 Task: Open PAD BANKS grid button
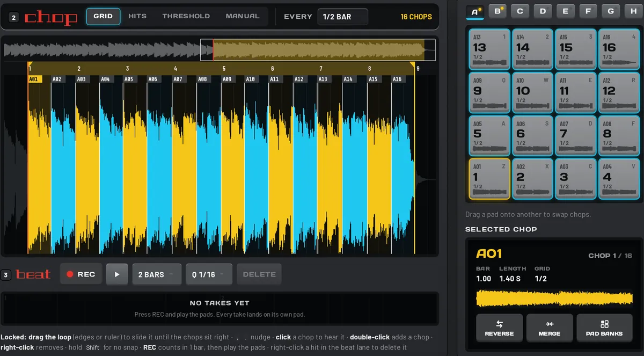(604, 328)
